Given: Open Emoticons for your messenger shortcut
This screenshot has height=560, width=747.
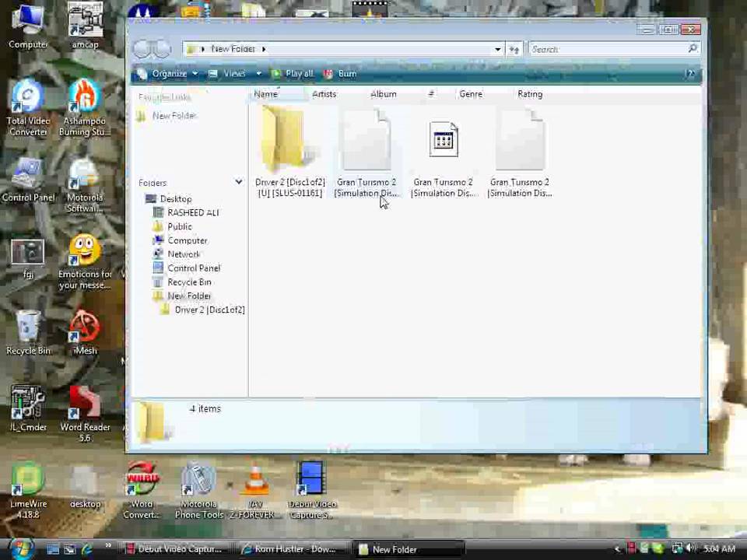Looking at the screenshot, I should click(x=85, y=262).
